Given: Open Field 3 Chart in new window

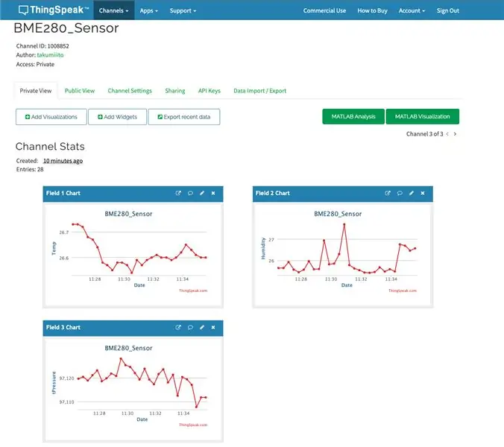Looking at the screenshot, I should (178, 327).
